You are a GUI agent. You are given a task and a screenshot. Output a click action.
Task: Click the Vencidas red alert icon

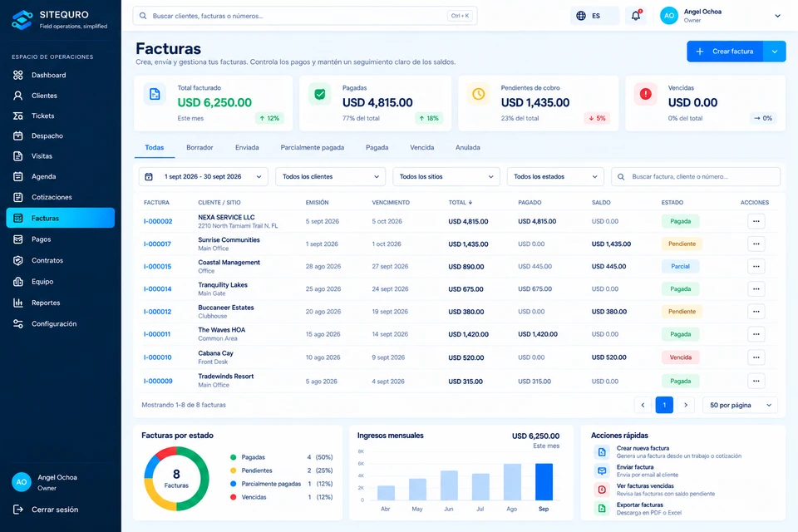[645, 94]
